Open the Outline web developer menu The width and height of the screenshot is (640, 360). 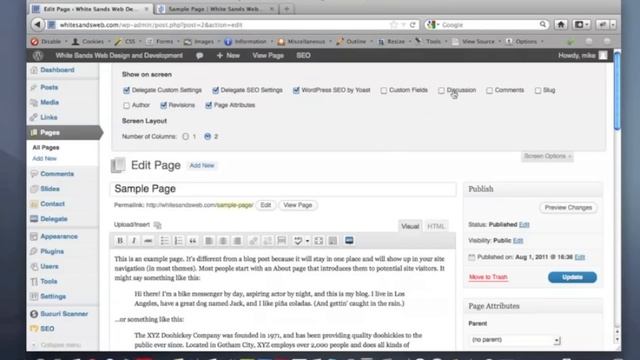(x=354, y=42)
